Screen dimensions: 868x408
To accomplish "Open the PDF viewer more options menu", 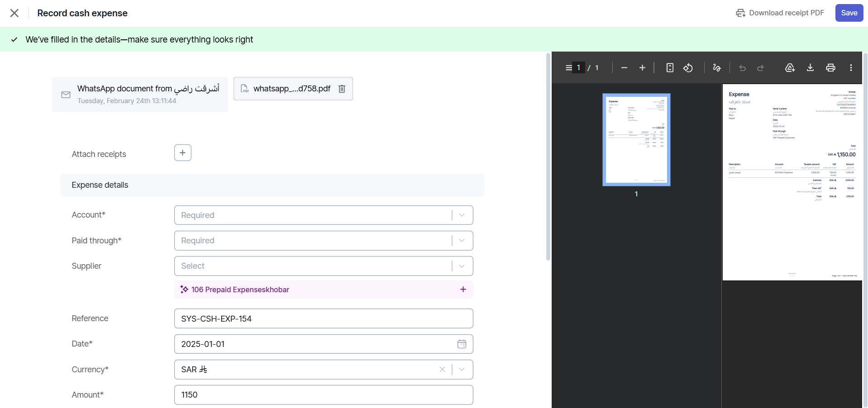I will (851, 68).
